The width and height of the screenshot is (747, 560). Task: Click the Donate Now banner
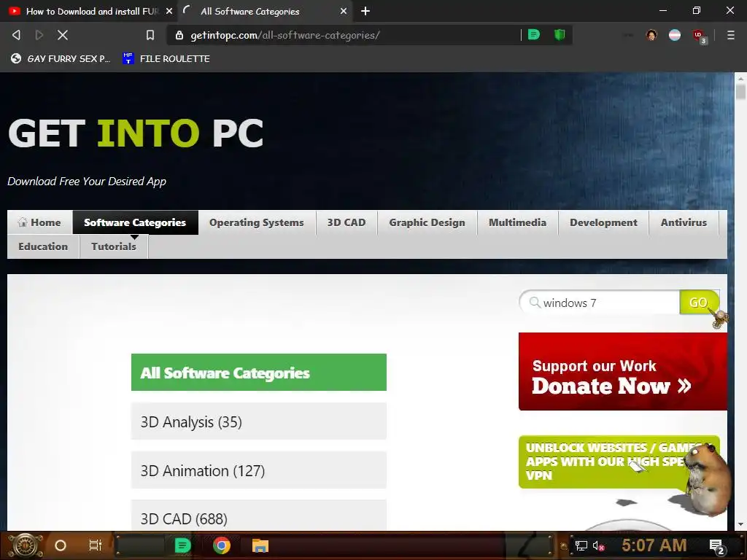[623, 371]
